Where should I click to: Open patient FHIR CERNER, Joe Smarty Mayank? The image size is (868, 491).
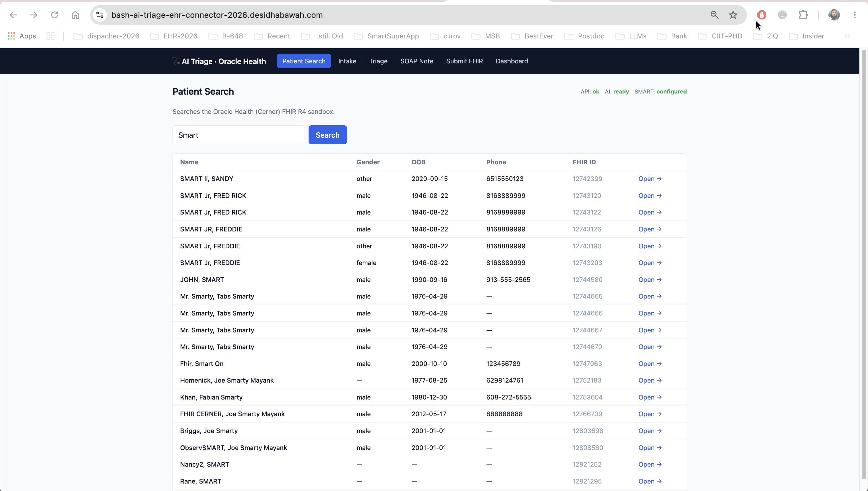pos(650,414)
